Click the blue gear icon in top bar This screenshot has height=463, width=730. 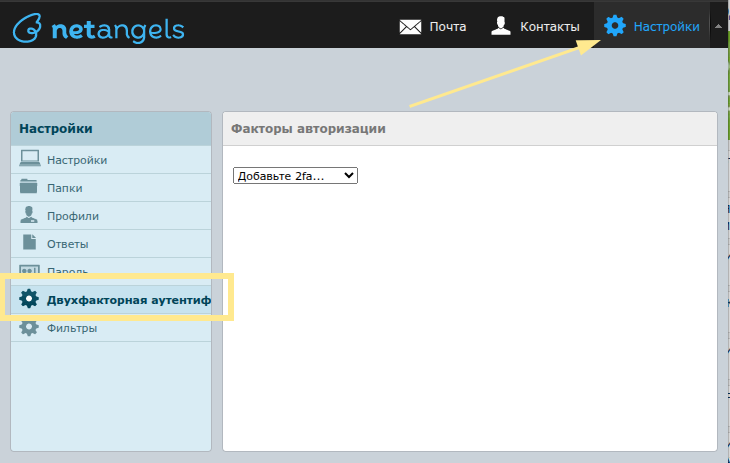615,26
